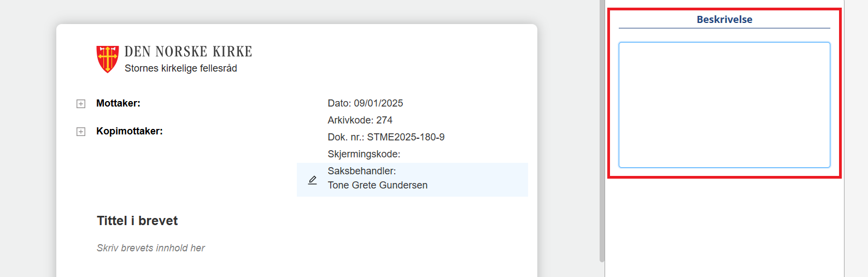
Task: Click the Arkivkode 274 line
Action: (x=360, y=120)
